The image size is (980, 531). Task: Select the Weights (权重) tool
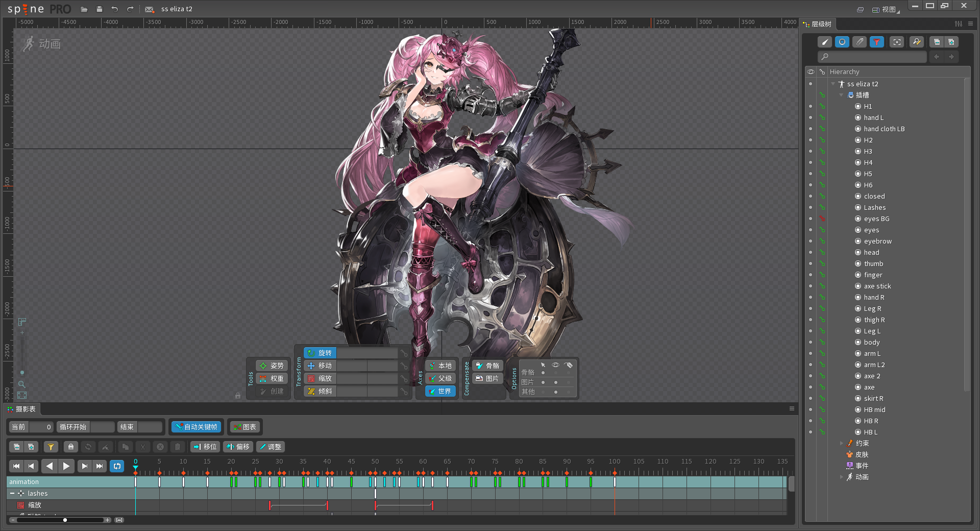(x=272, y=378)
